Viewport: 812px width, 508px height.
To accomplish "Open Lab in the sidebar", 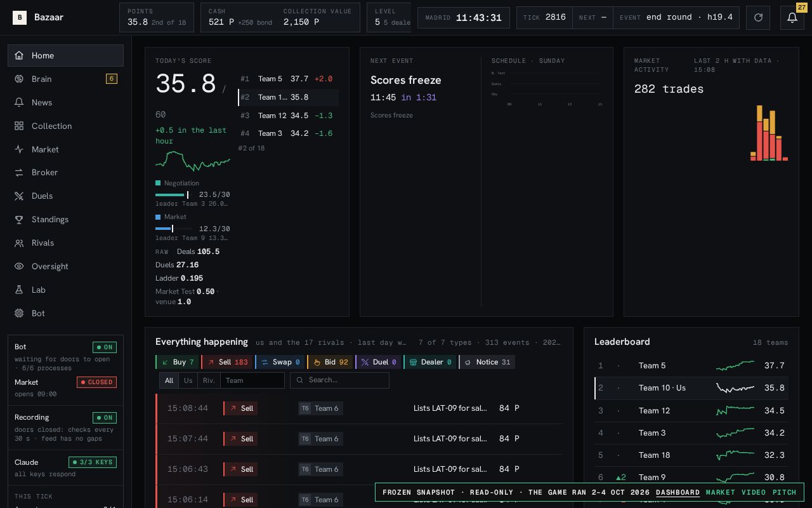I will (x=65, y=290).
